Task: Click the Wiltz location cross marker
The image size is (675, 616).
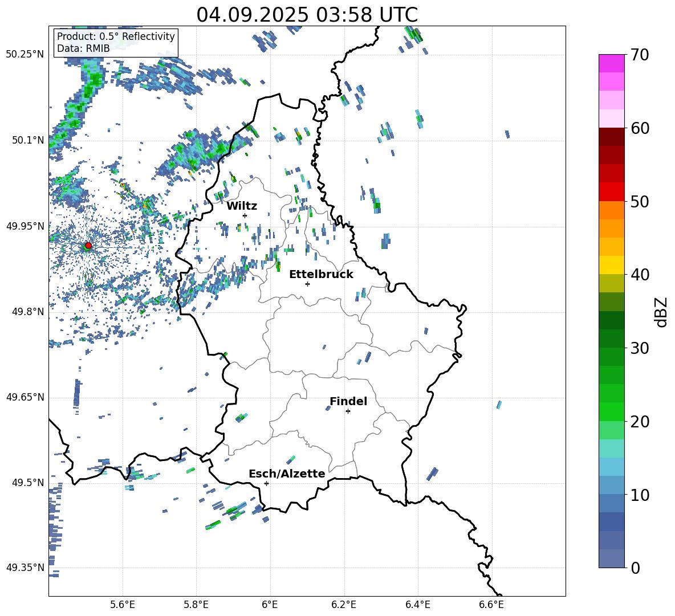Action: pos(245,215)
